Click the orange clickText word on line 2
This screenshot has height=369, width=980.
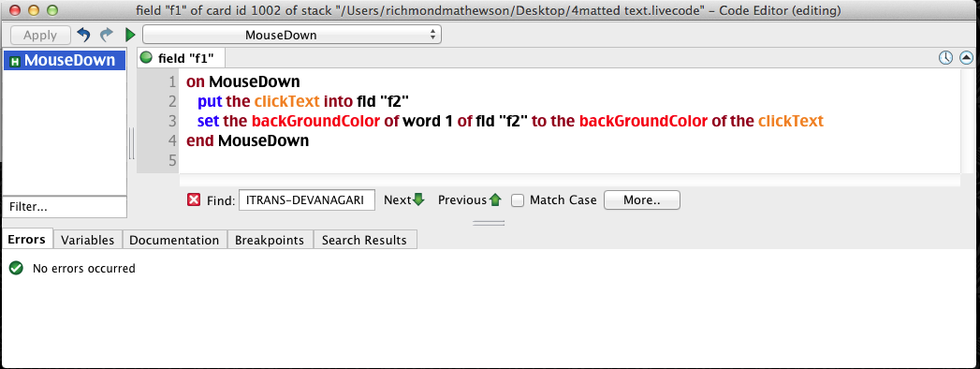pos(286,101)
